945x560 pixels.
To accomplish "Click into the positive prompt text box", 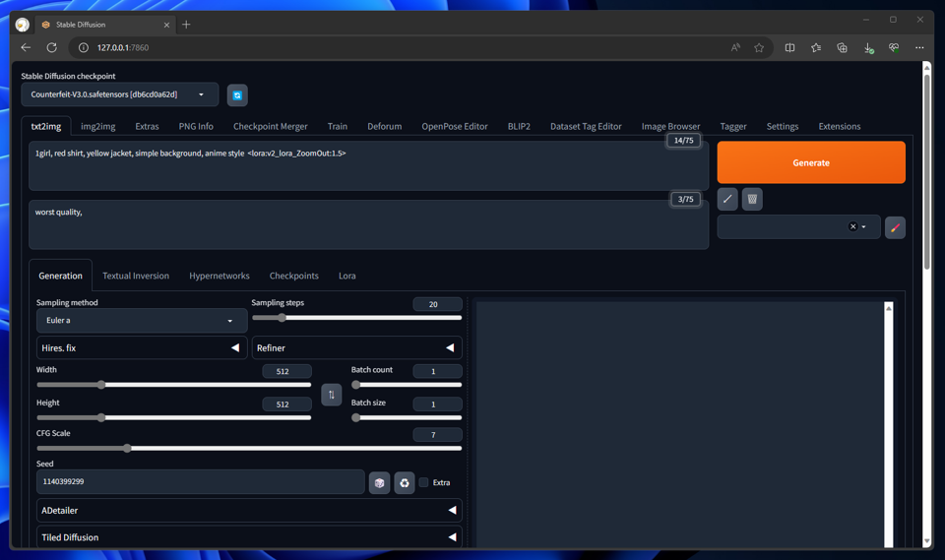I will pos(368,166).
